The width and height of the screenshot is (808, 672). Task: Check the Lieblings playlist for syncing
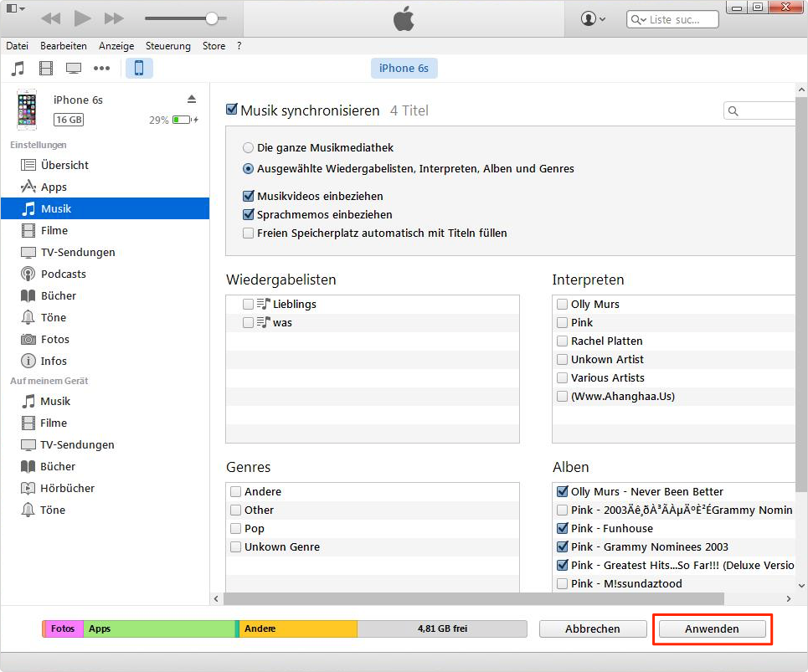pos(248,304)
